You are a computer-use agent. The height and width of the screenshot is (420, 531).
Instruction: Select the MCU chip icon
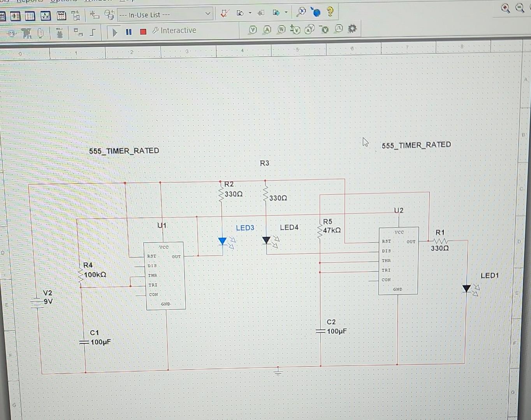pos(59,33)
